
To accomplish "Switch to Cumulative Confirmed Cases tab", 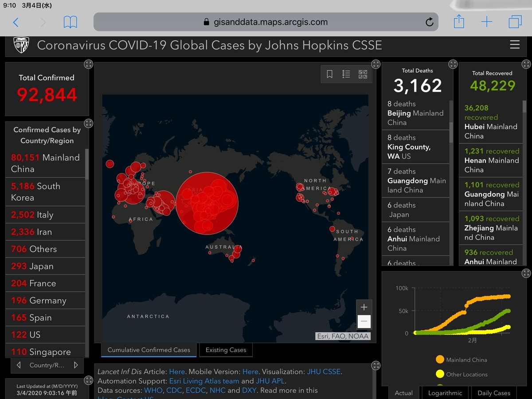I will tap(149, 350).
